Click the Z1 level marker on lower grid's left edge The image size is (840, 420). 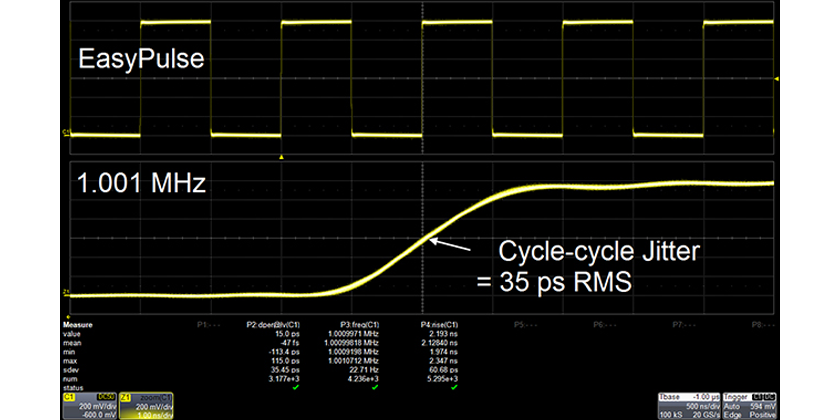(68, 293)
